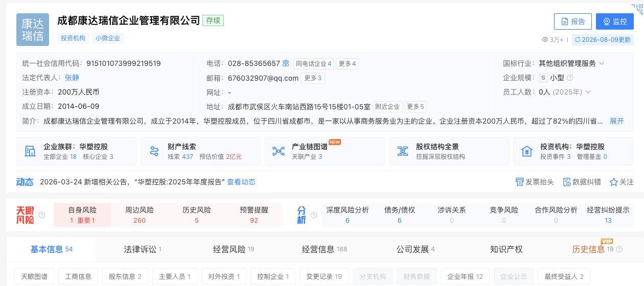
Task: Jump to 企业年报 12 section
Action: click(465, 276)
